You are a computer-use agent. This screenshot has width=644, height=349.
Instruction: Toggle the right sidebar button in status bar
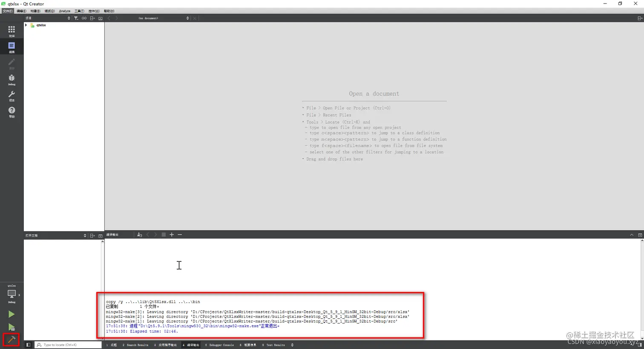click(x=640, y=345)
